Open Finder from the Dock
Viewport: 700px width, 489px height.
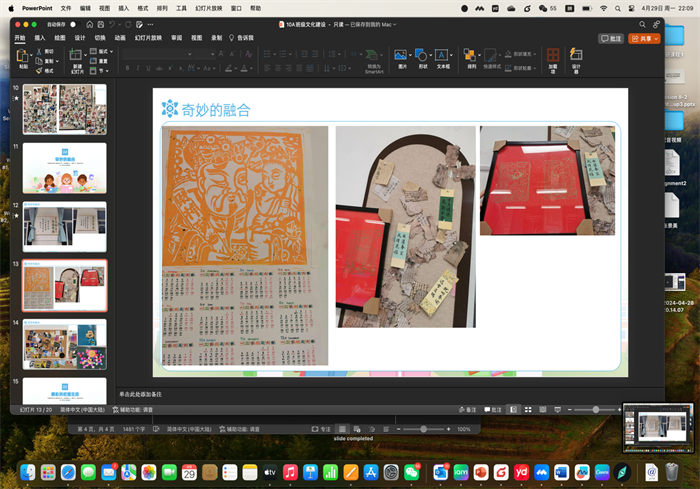[x=28, y=472]
